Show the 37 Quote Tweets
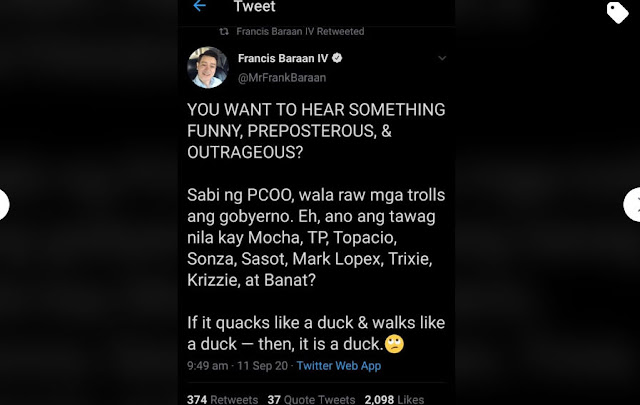Viewport: 640px width, 405px height. click(308, 399)
